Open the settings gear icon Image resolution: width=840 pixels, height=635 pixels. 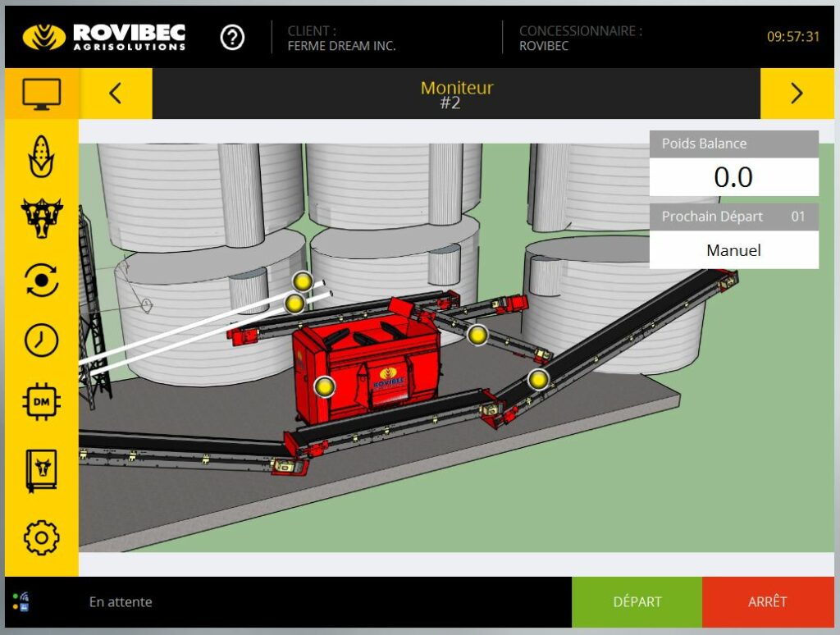[41, 537]
